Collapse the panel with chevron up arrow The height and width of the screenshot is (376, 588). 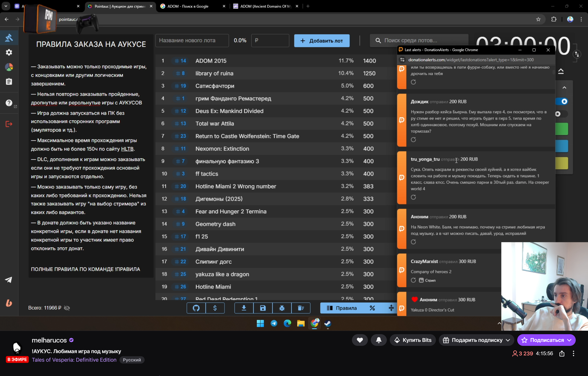click(x=564, y=88)
